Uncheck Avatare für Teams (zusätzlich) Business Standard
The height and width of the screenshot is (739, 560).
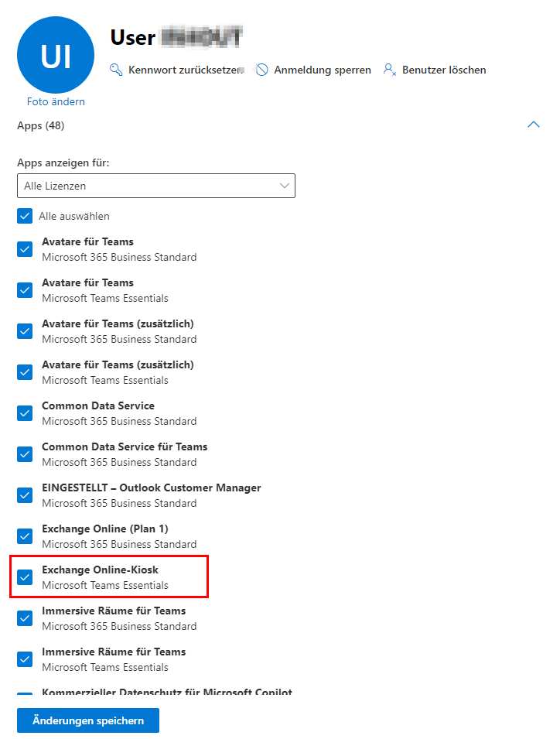point(25,331)
